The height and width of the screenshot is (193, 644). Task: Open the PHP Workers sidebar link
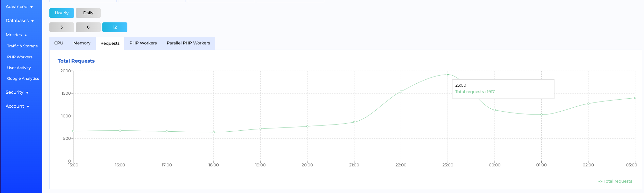(x=20, y=57)
